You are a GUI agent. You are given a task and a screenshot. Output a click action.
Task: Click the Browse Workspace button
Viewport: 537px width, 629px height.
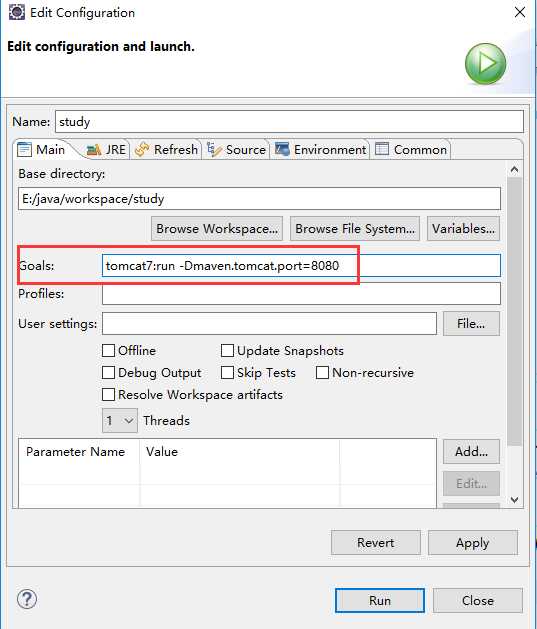pos(217,229)
